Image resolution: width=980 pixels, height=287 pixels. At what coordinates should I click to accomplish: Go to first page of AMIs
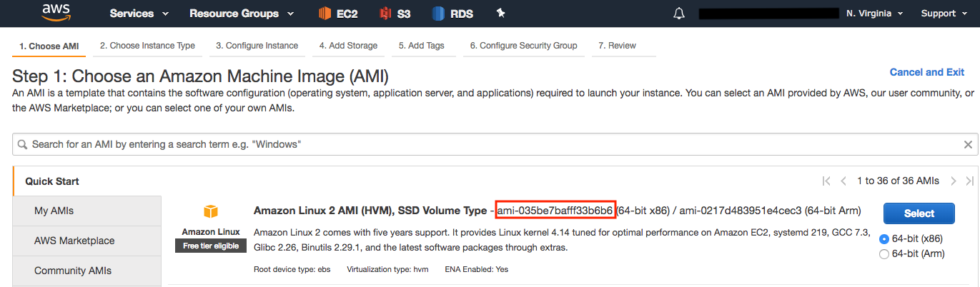tap(826, 181)
